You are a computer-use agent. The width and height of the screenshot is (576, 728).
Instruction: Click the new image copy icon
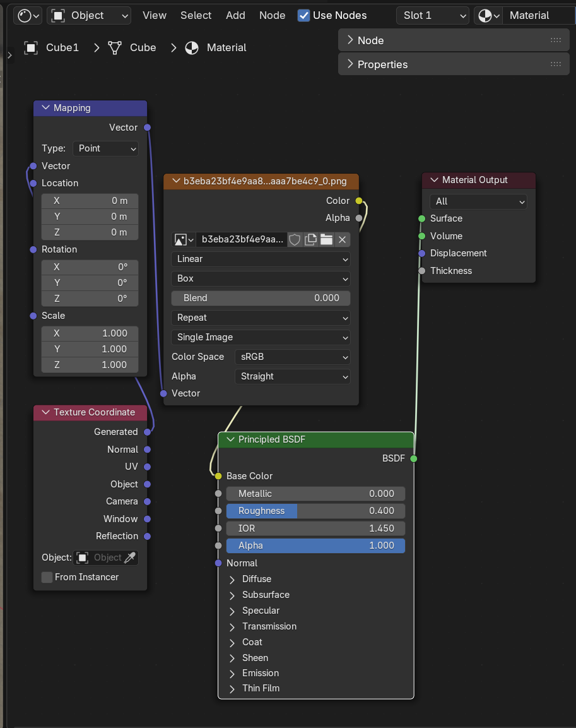pyautogui.click(x=310, y=240)
